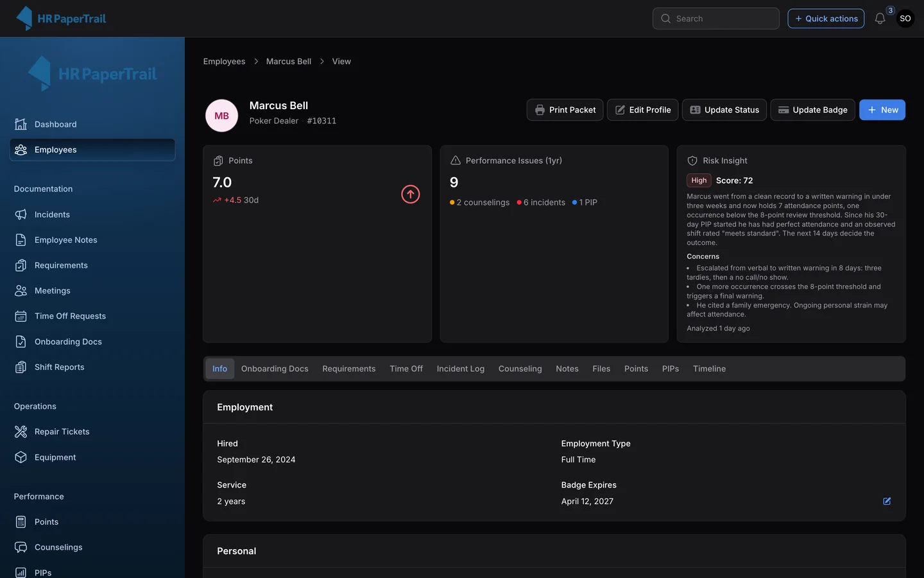Open the Timeline tab
The image size is (924, 578).
pyautogui.click(x=709, y=369)
